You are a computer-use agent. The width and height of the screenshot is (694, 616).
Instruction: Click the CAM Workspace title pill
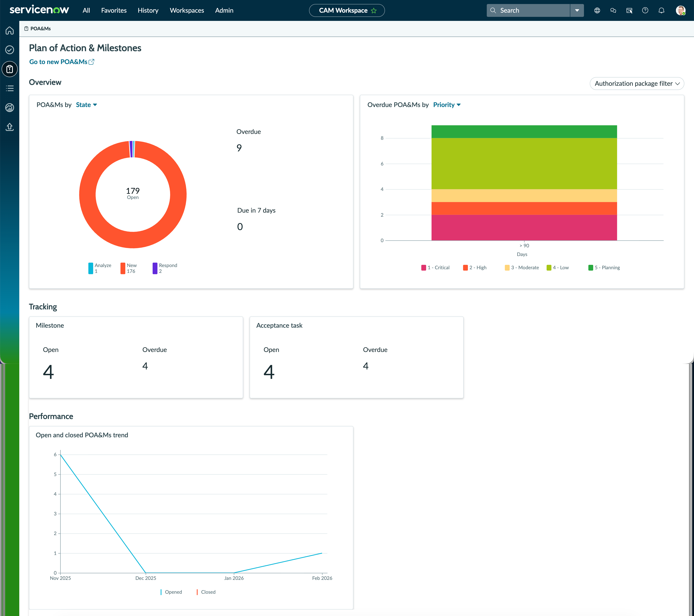(347, 10)
